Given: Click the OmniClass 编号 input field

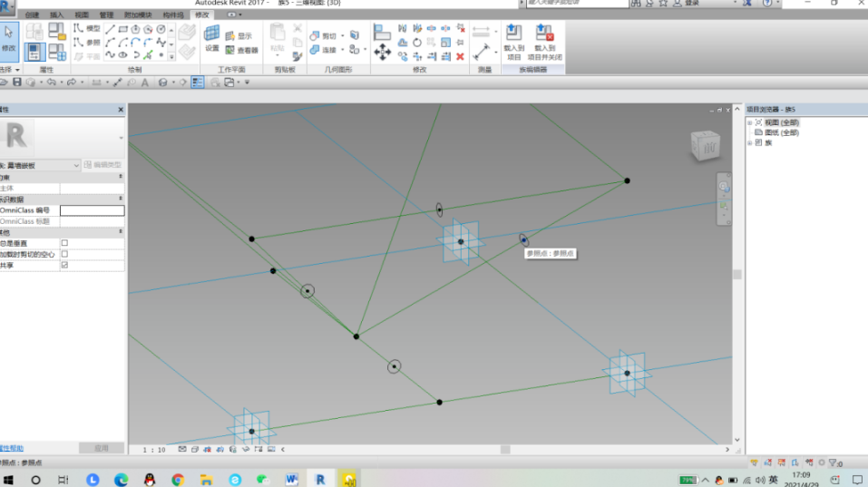Looking at the screenshot, I should [x=92, y=210].
